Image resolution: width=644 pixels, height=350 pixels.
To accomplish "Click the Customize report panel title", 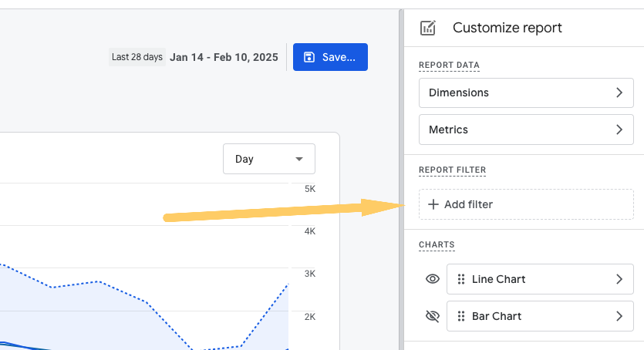I will point(507,28).
